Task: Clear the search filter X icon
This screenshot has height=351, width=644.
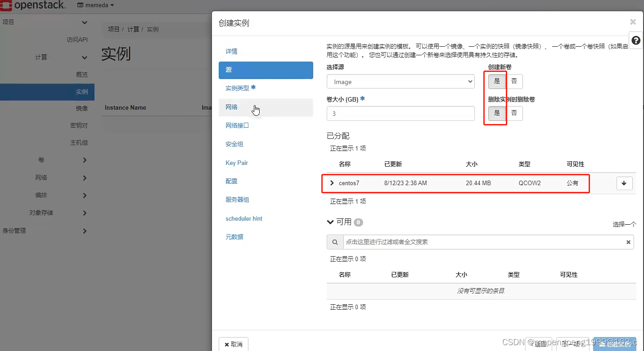Action: click(628, 242)
